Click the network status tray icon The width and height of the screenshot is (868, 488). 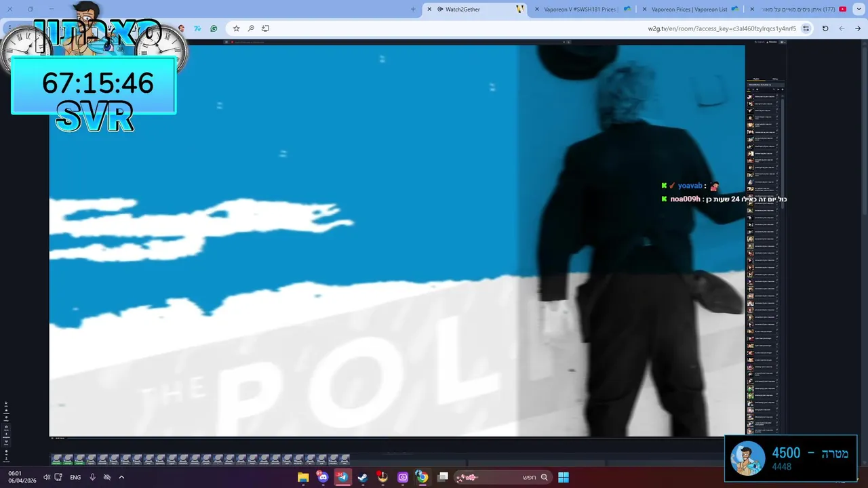(x=107, y=477)
